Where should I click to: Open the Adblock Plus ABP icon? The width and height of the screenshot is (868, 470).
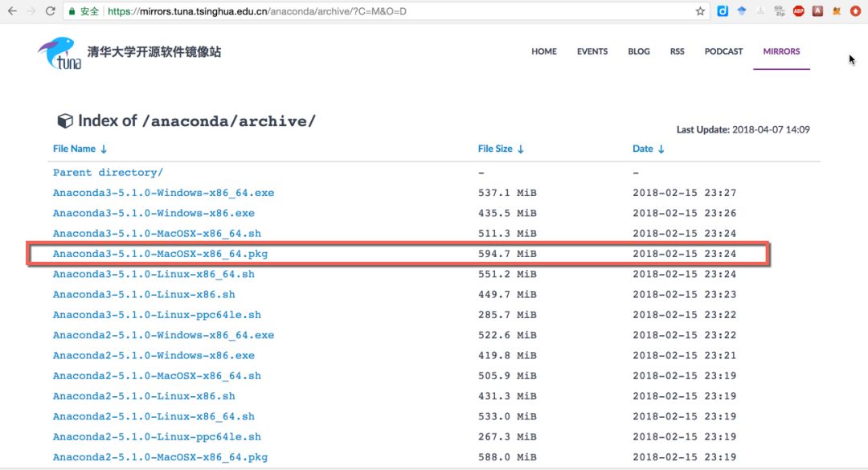[798, 11]
